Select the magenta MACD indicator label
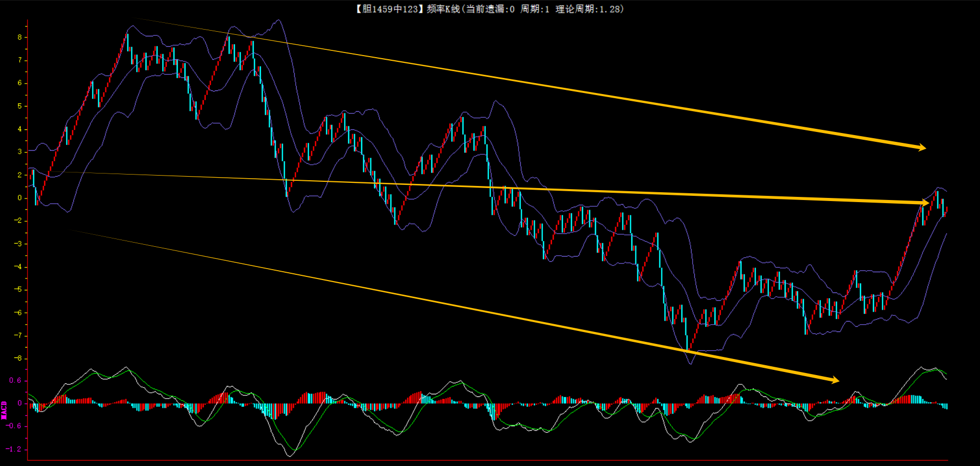The height and width of the screenshot is (466, 980). click(x=4, y=409)
